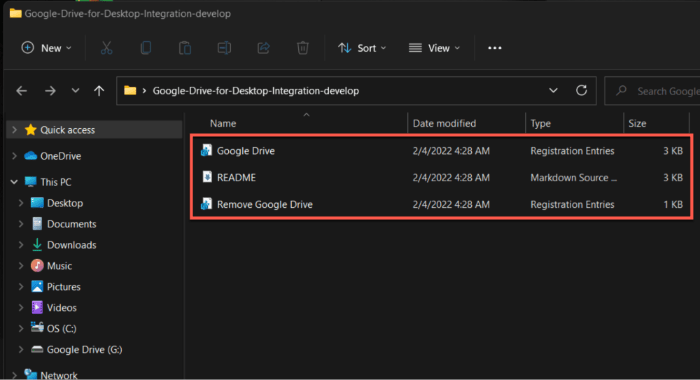The width and height of the screenshot is (700, 380).
Task: Collapse the This PC tree node
Action: [x=14, y=182]
